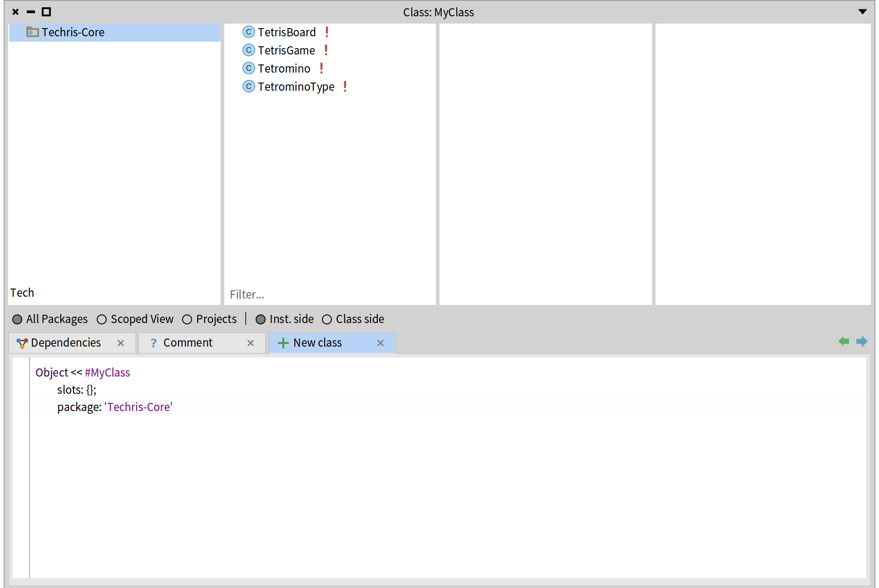This screenshot has height=588, width=879.
Task: Click the 'Techris-Core' package string in code
Action: tap(138, 407)
